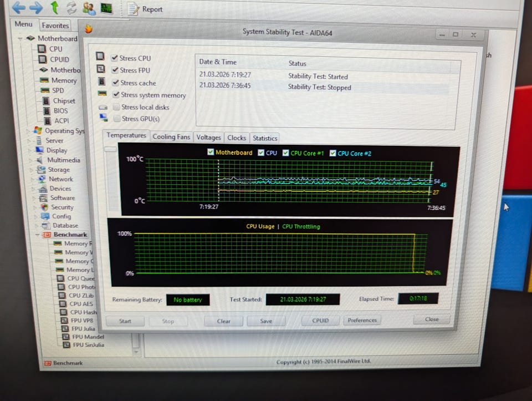Select the BIOS tree icon
This screenshot has width=532, height=401.
[x=47, y=111]
